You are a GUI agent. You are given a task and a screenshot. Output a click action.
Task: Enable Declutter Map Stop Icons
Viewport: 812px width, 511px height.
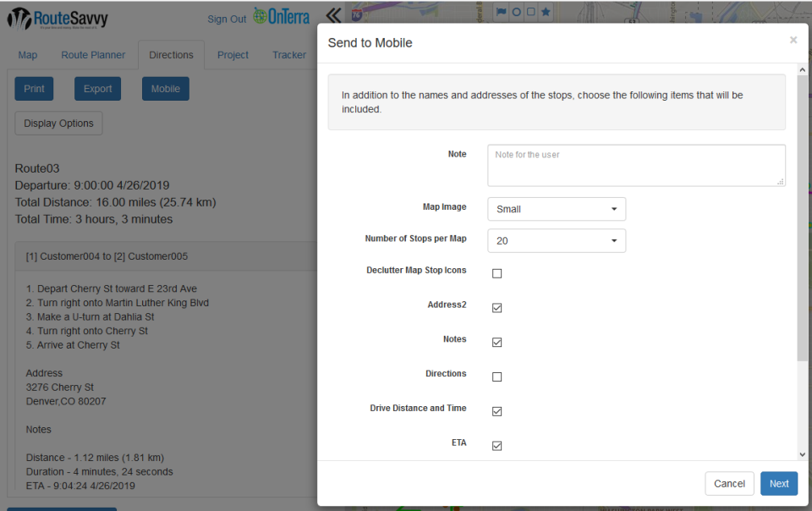(x=497, y=272)
